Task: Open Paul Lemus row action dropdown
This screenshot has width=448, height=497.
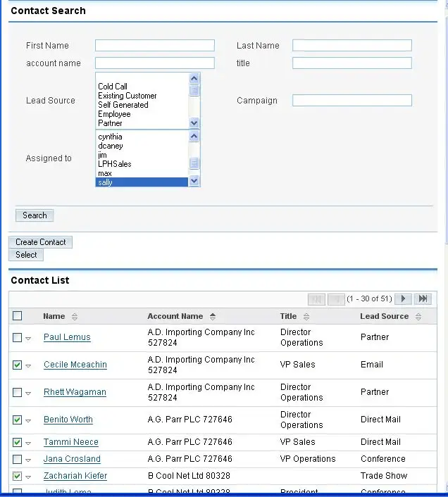Action: [x=28, y=339]
